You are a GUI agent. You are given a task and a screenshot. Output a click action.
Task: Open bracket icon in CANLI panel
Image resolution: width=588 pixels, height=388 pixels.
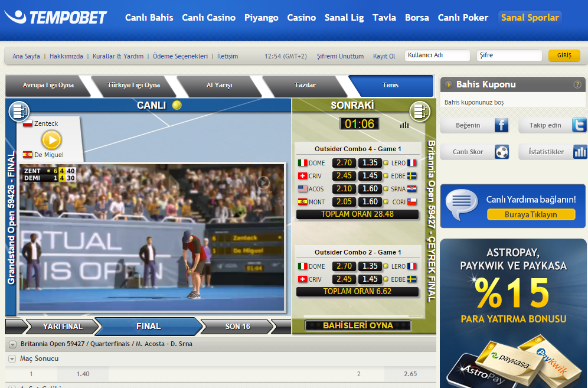[19, 111]
